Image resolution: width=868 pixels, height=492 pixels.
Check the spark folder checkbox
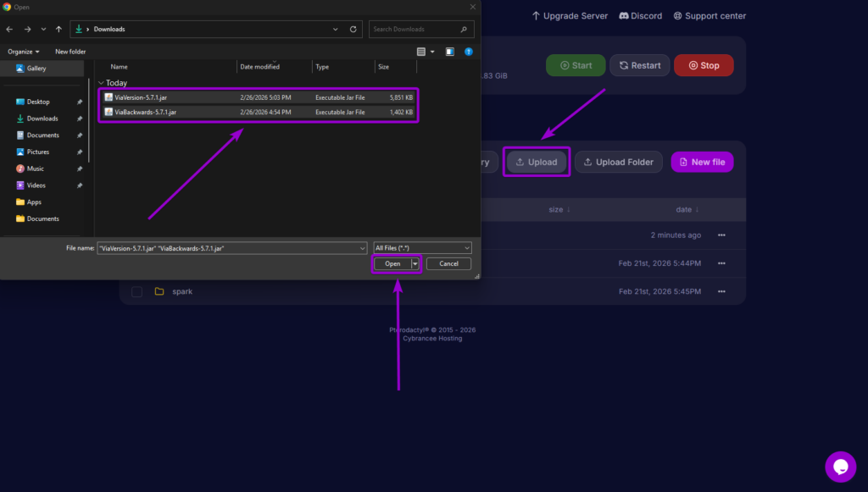pyautogui.click(x=136, y=291)
